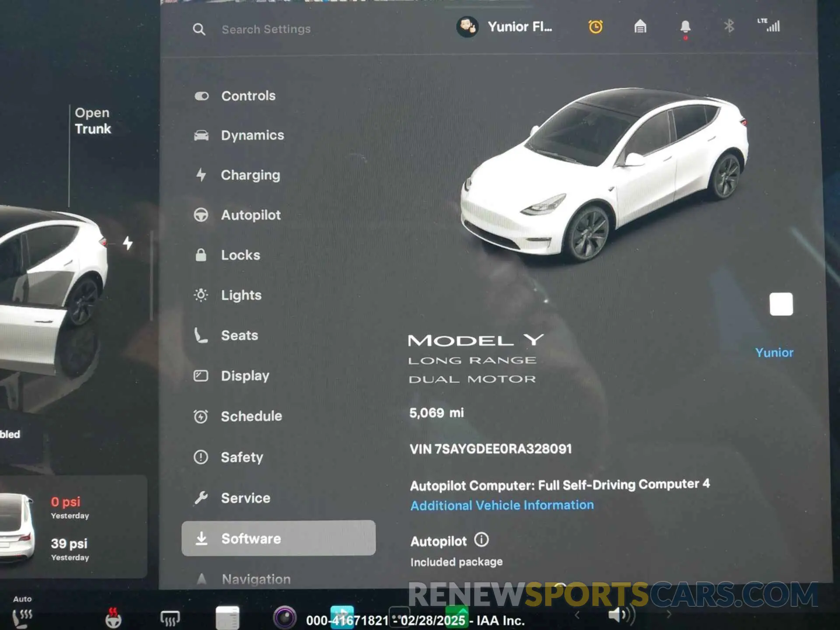Raise volume with the right chevron
Viewport: 840px width, 630px height.
click(668, 614)
